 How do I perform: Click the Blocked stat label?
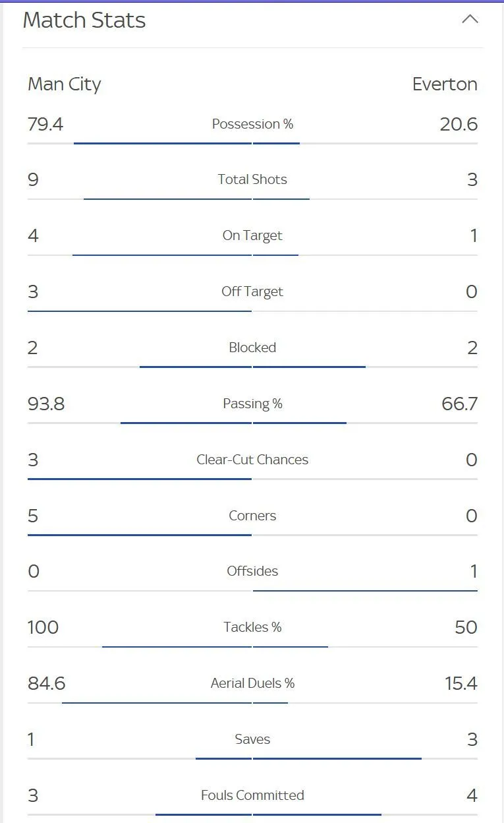[252, 348]
